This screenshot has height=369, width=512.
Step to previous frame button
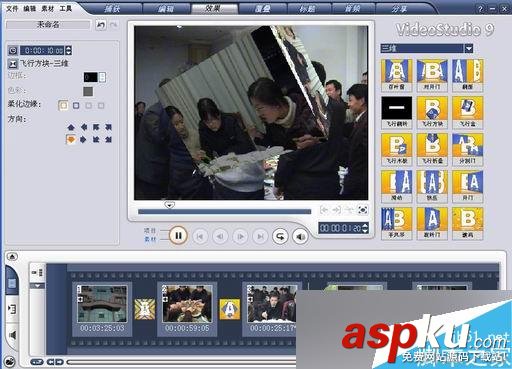pos(220,237)
